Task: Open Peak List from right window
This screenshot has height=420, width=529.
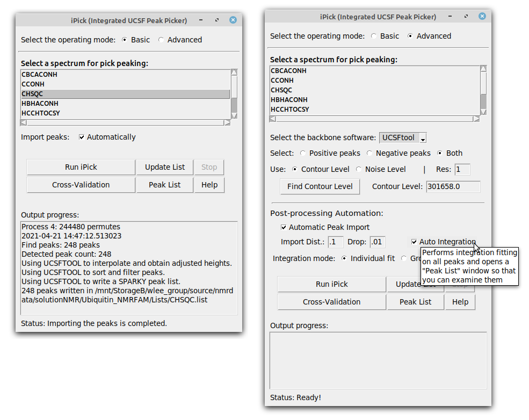Action: click(x=416, y=302)
